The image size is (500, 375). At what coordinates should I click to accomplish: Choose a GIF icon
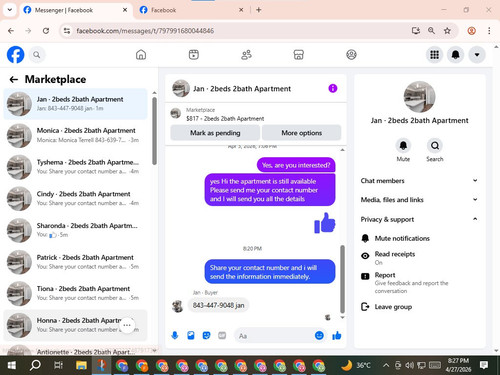click(222, 335)
